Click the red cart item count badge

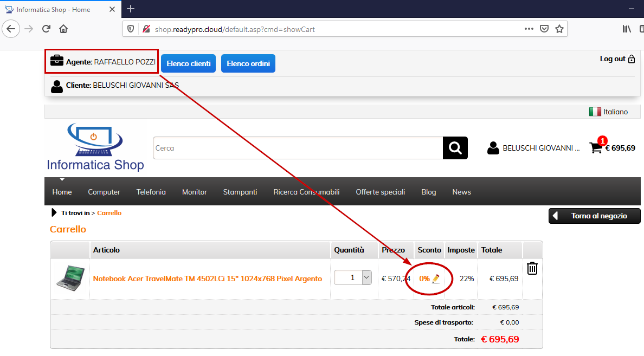coord(602,141)
